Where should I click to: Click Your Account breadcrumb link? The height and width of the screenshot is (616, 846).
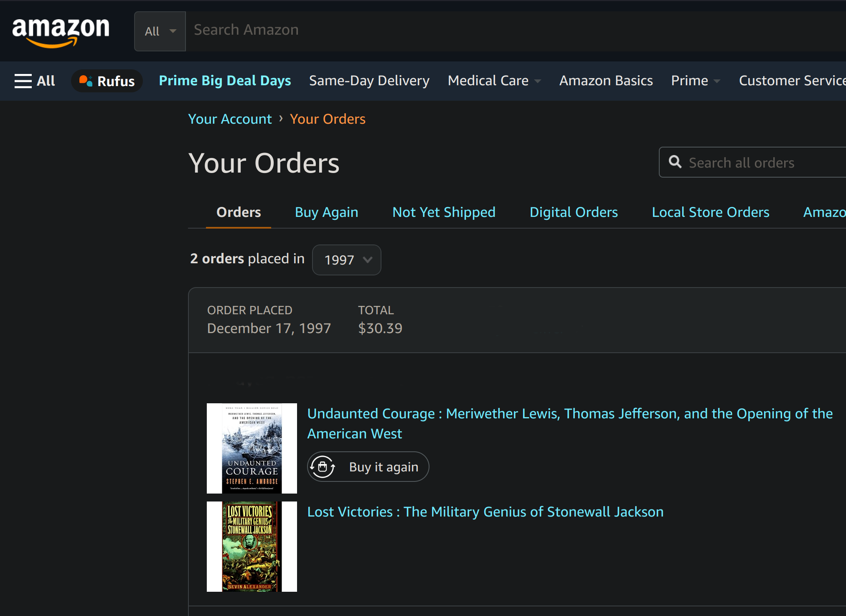pos(230,119)
